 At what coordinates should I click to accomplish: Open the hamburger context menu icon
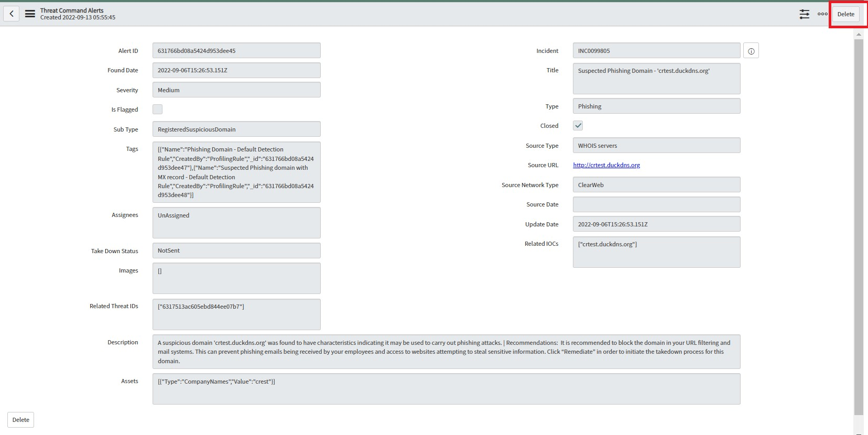coord(30,14)
